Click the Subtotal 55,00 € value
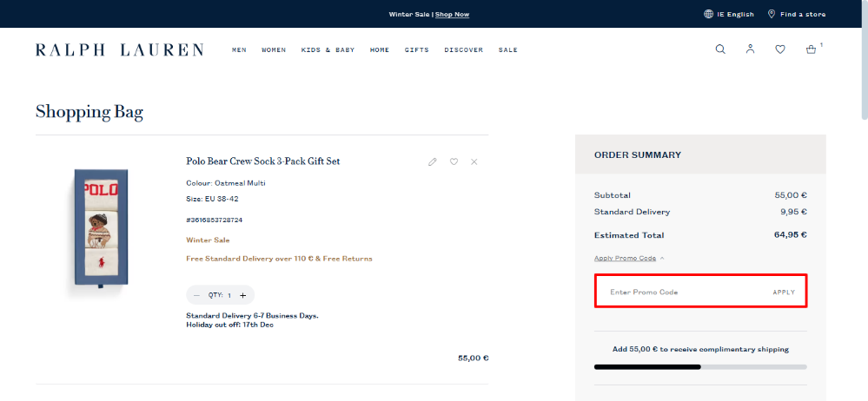 791,194
